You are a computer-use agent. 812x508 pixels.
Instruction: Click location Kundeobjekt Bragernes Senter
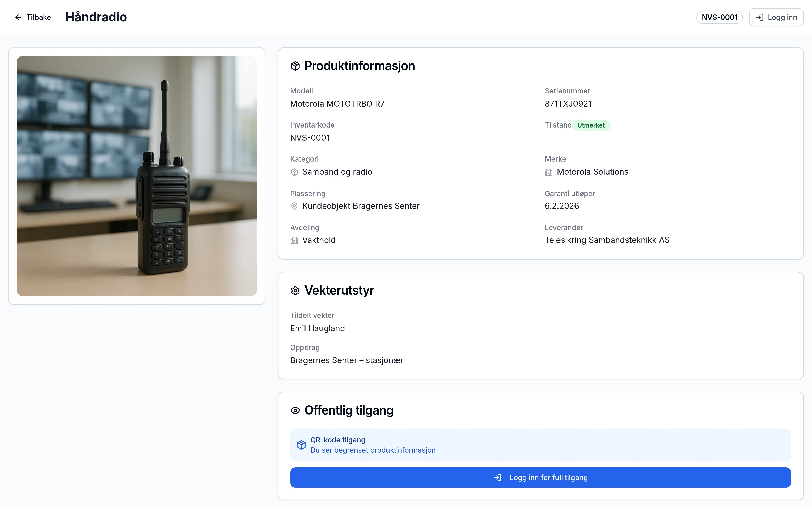point(361,206)
